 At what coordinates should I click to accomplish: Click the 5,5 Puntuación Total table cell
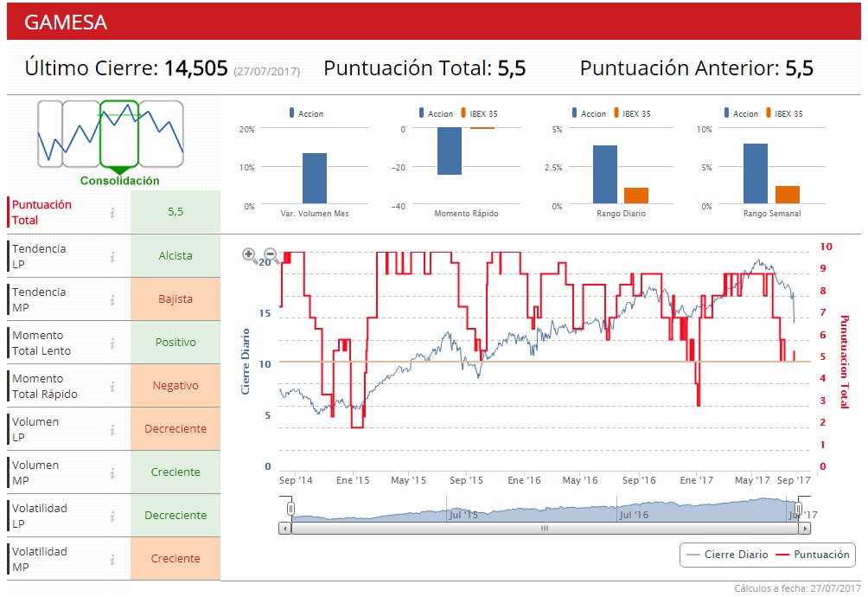(176, 212)
